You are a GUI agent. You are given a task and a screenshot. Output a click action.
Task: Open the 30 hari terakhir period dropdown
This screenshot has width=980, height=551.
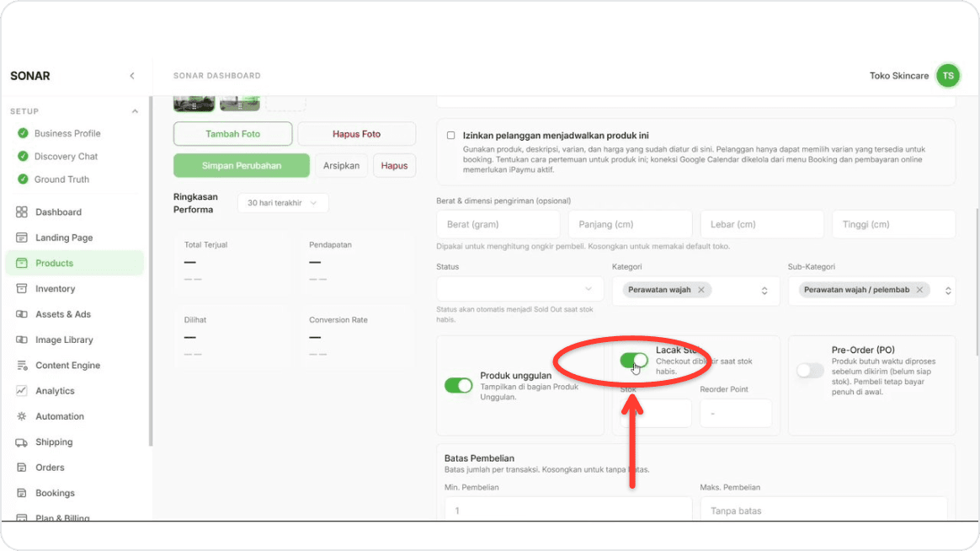[x=283, y=203]
